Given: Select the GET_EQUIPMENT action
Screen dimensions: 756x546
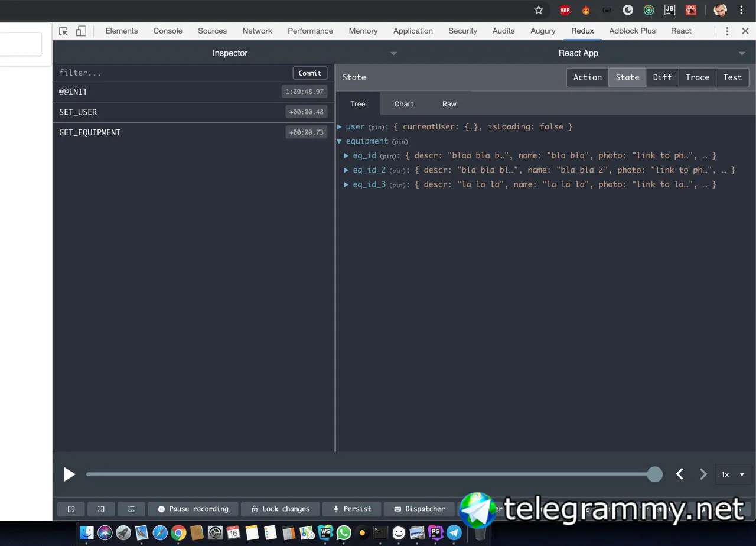Looking at the screenshot, I should (x=193, y=132).
